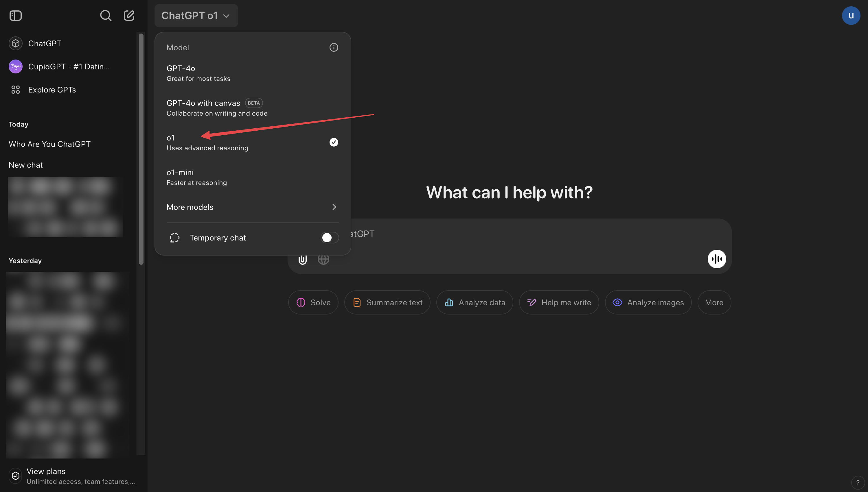Click the Analyze data suggestion button
This screenshot has width=868, height=492.
coord(475,302)
